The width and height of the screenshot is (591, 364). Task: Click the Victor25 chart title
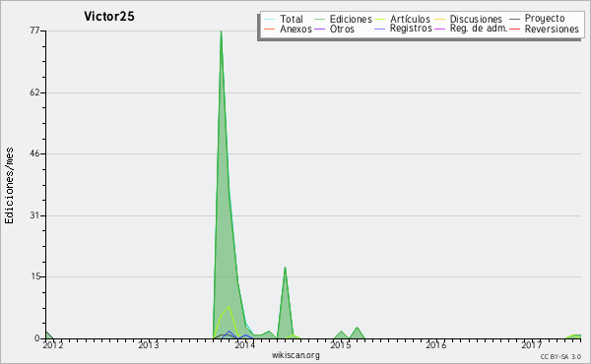pyautogui.click(x=109, y=16)
